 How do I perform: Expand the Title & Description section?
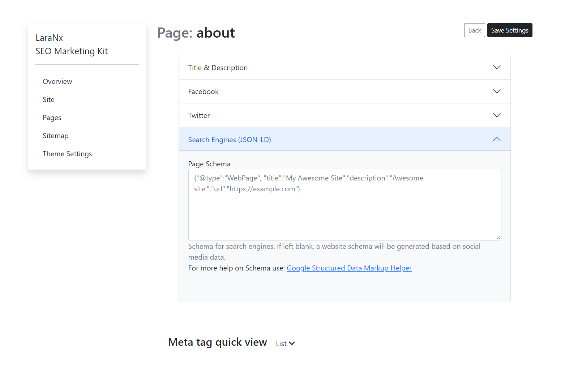coord(218,68)
